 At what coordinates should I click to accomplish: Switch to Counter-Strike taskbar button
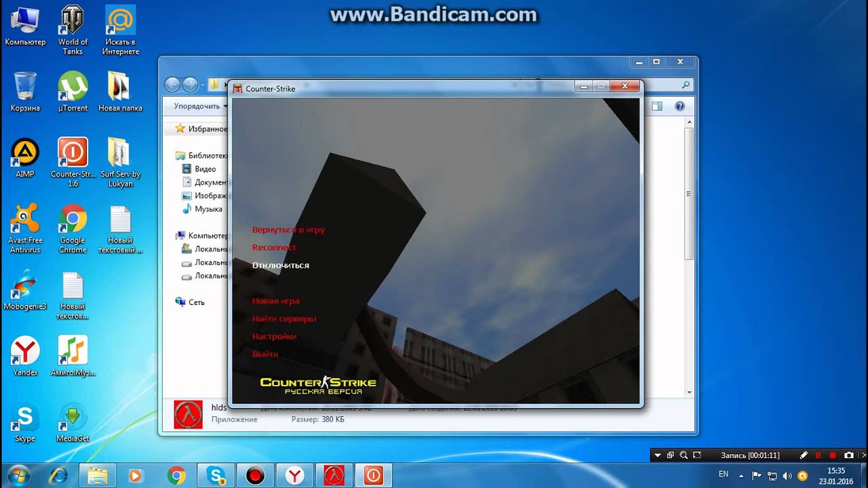[x=373, y=476]
